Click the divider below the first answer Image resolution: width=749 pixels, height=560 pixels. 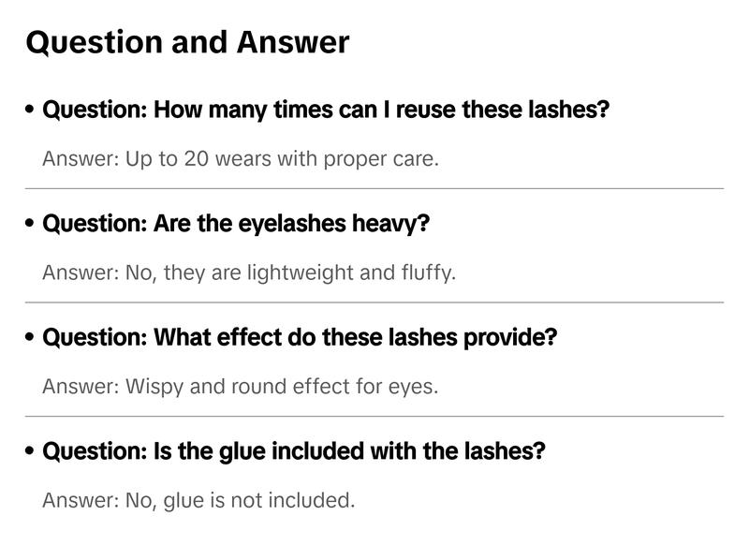tap(374, 188)
